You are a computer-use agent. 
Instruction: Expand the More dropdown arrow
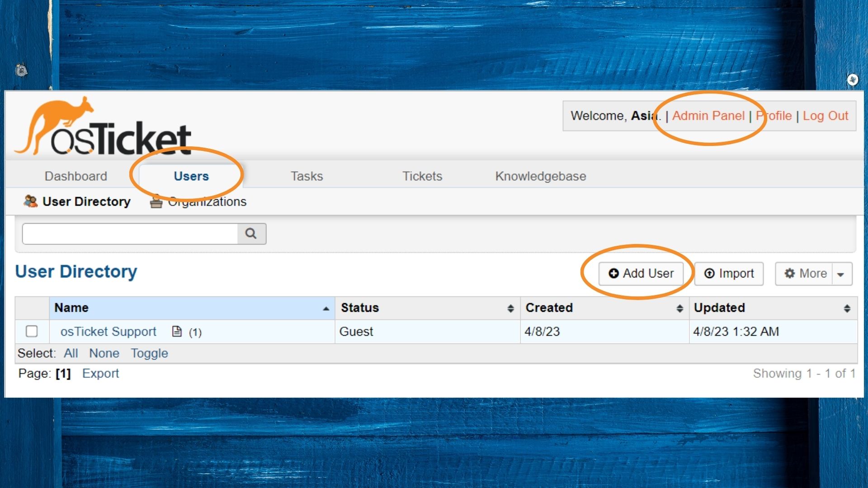[x=841, y=274]
